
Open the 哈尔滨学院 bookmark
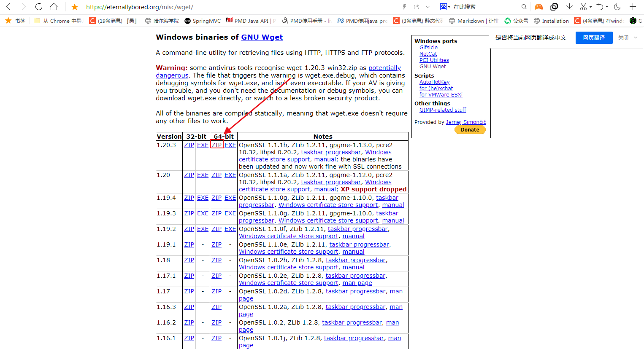coord(162,21)
